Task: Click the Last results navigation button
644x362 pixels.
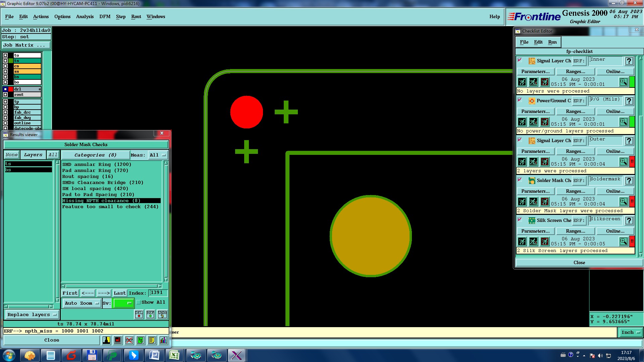Action: coord(119,293)
